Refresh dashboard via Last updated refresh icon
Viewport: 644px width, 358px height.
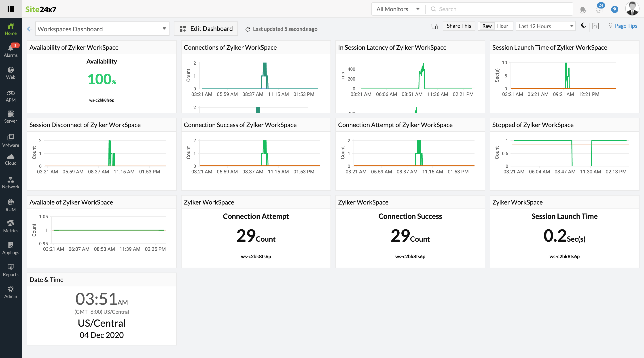(x=247, y=29)
